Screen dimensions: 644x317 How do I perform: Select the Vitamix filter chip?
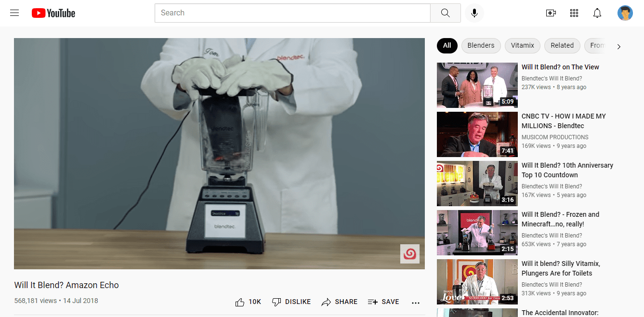coord(523,46)
